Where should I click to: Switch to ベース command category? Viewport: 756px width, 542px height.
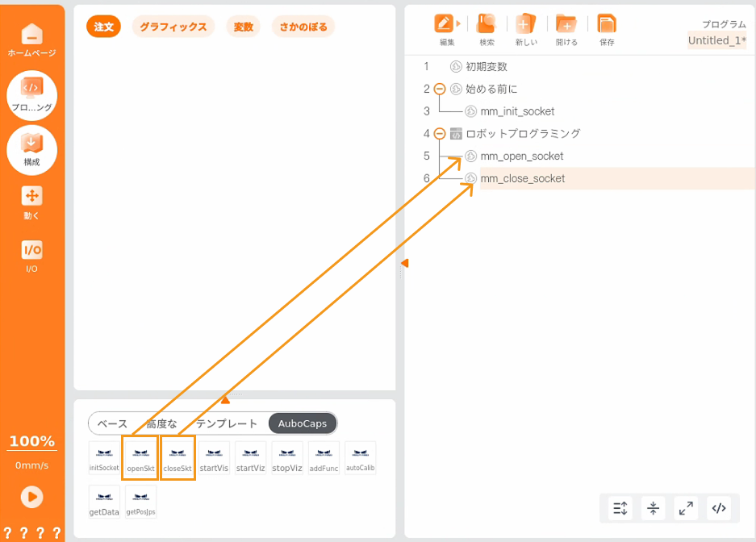tap(112, 423)
